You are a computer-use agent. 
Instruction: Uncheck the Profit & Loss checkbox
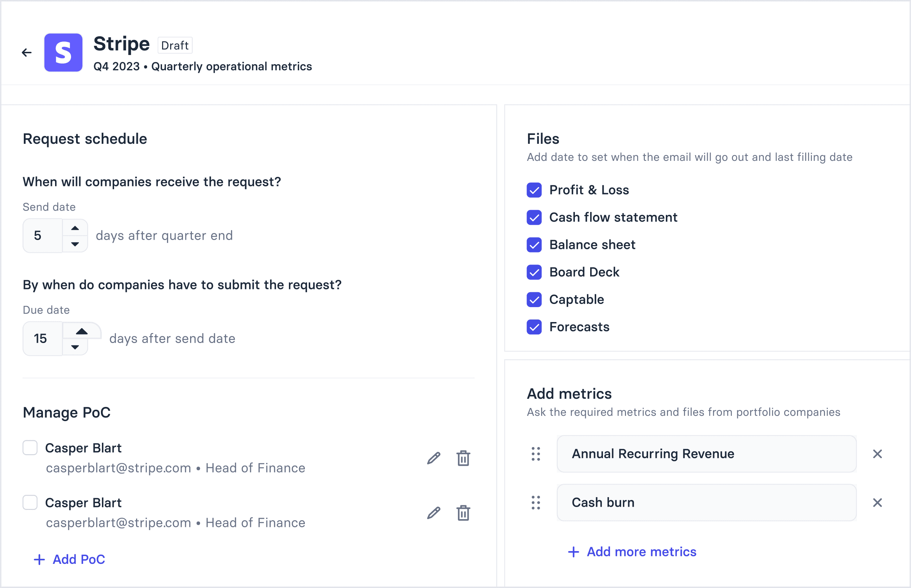coord(534,190)
